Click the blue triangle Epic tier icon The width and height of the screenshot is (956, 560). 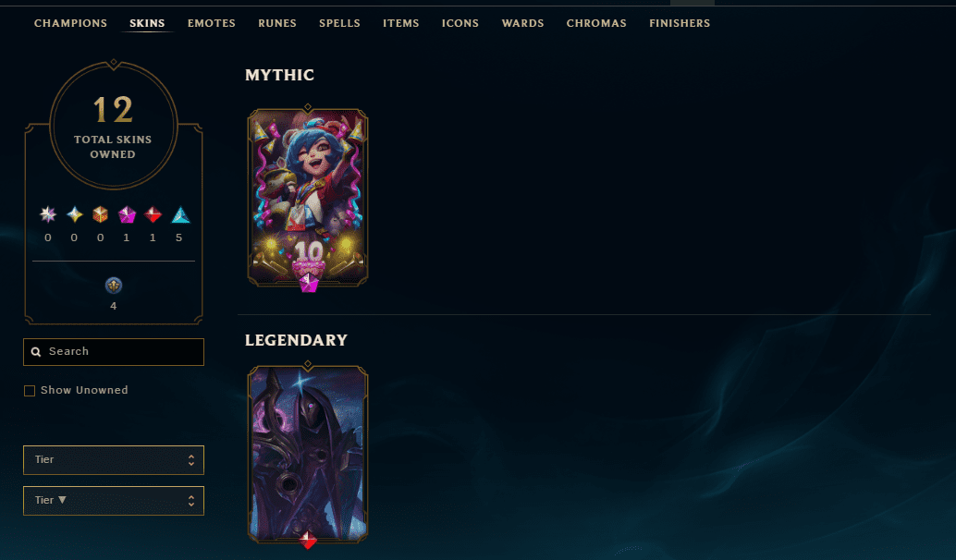tap(180, 215)
